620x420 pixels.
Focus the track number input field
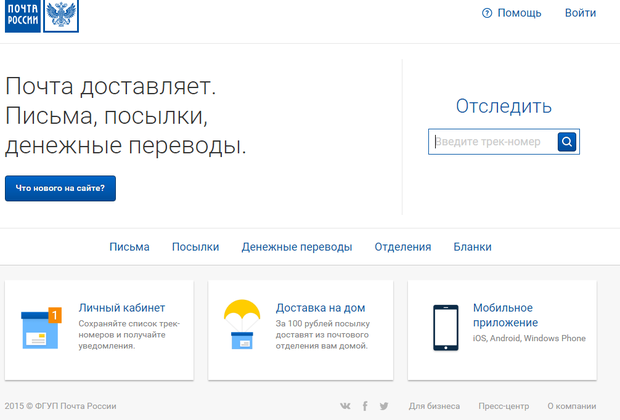493,142
